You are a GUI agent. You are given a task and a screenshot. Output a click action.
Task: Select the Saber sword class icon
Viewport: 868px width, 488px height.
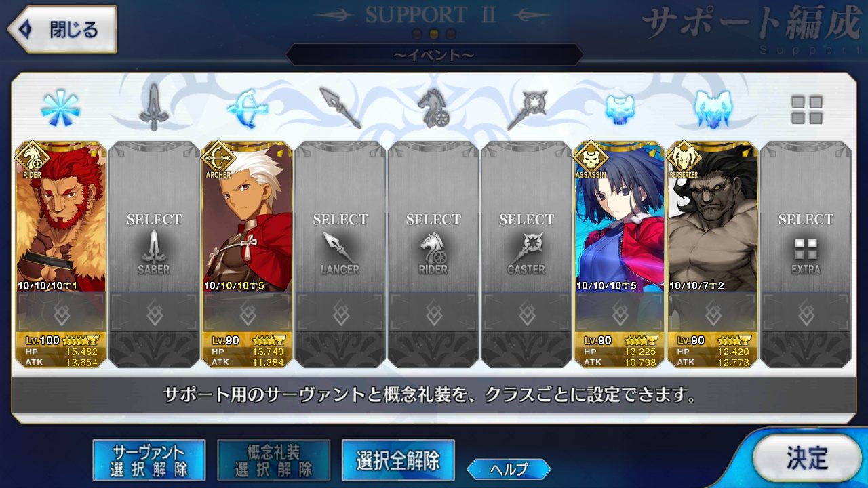coord(153,108)
